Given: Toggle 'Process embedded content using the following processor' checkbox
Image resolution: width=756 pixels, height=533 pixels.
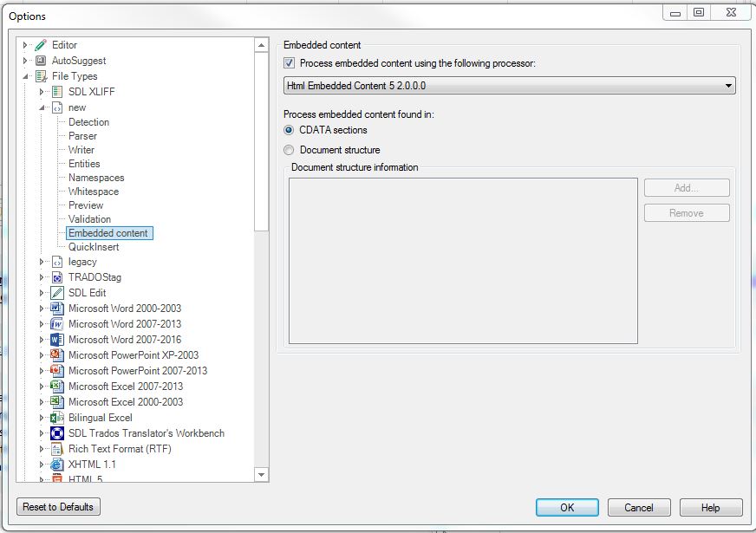Looking at the screenshot, I should click(290, 63).
